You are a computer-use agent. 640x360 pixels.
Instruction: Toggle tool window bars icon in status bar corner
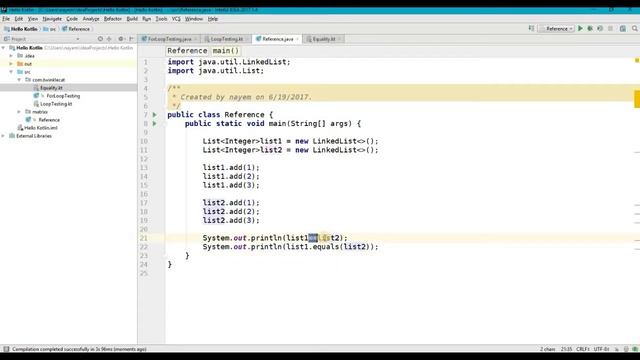6,349
